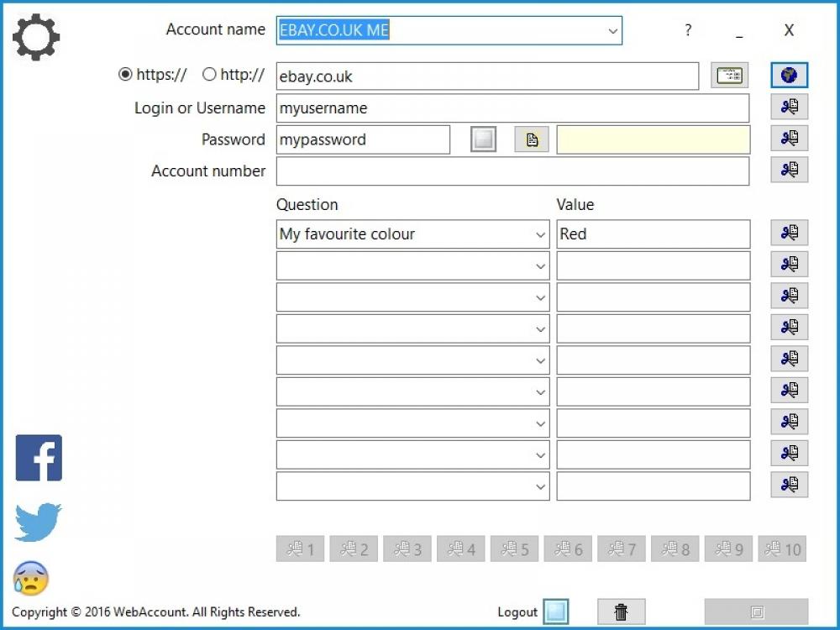
Task: Copy the 'Red' answer with its clipboard icon
Action: point(789,233)
